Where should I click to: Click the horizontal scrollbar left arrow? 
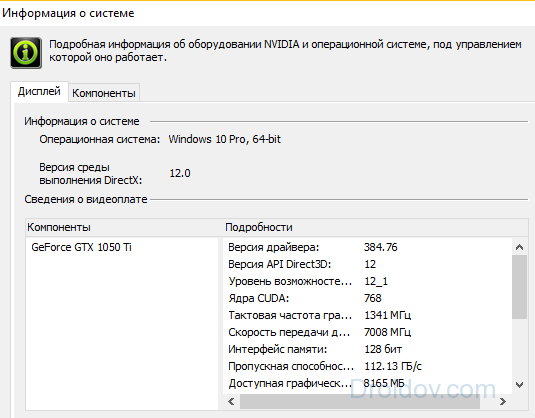(x=231, y=401)
